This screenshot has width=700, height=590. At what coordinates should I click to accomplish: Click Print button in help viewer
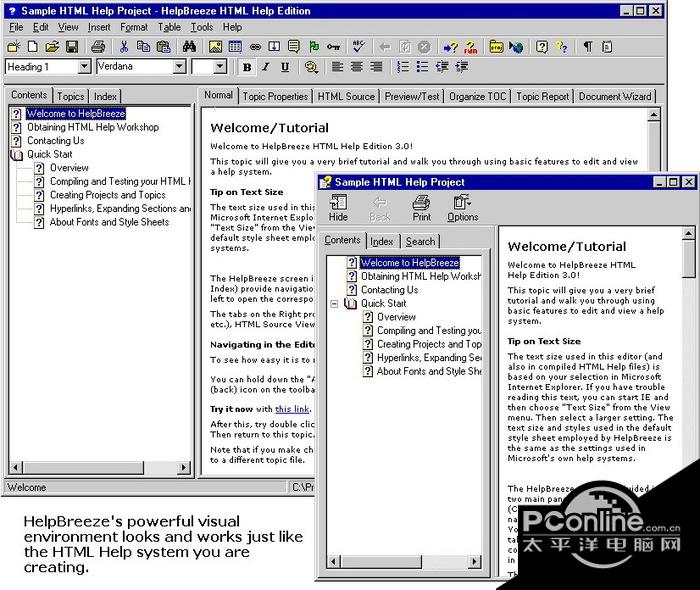[421, 208]
